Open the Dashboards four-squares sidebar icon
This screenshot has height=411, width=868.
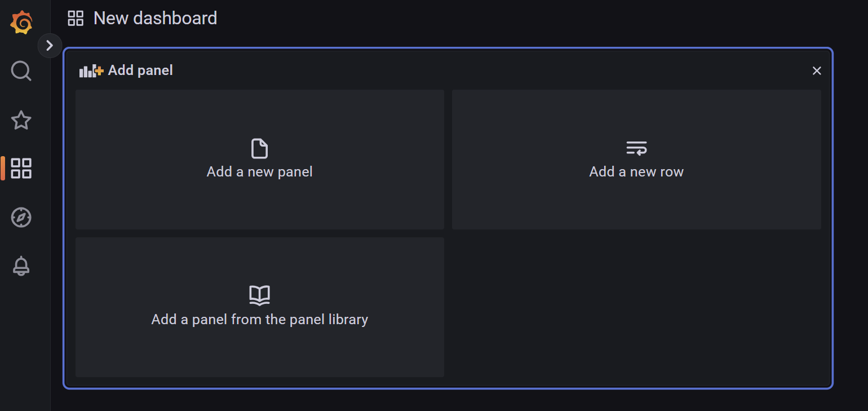pyautogui.click(x=21, y=169)
